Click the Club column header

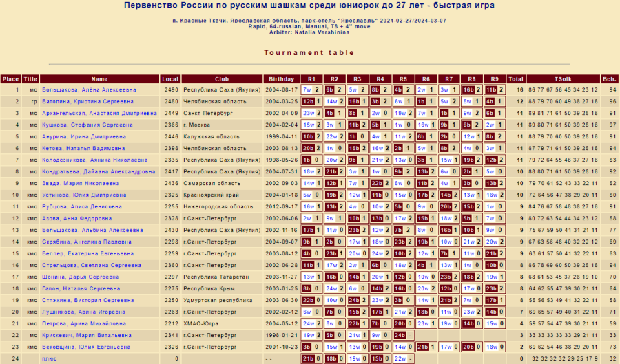coord(221,78)
